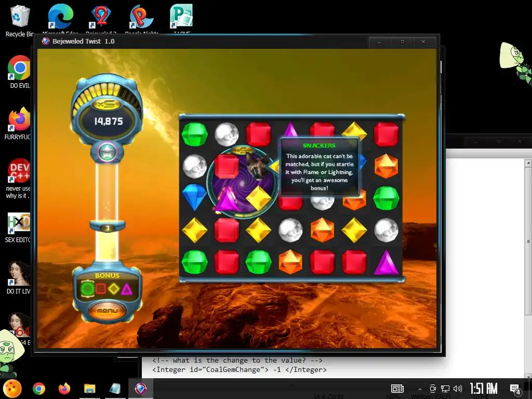
Task: Open the Bejeweled 2 desktop shortcut
Action: [x=101, y=20]
